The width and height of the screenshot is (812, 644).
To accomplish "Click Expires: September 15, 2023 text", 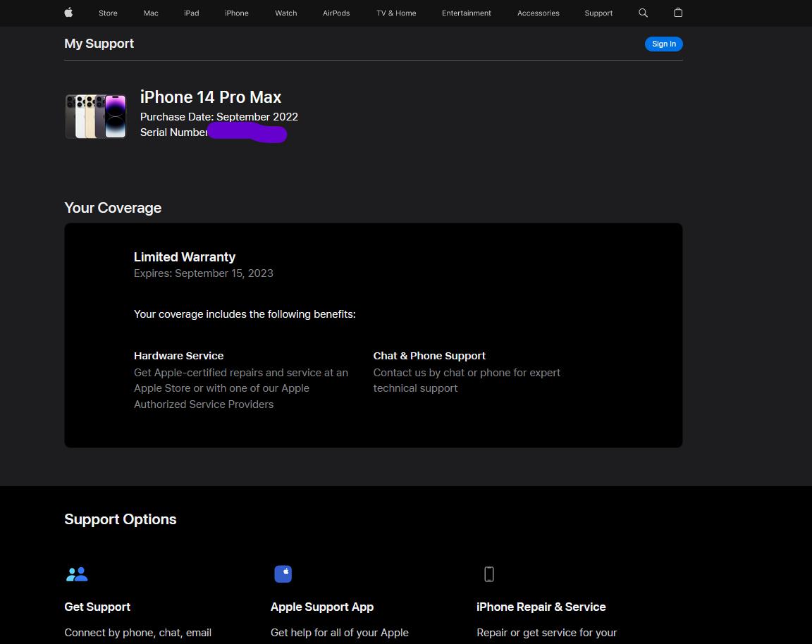I will tap(204, 273).
